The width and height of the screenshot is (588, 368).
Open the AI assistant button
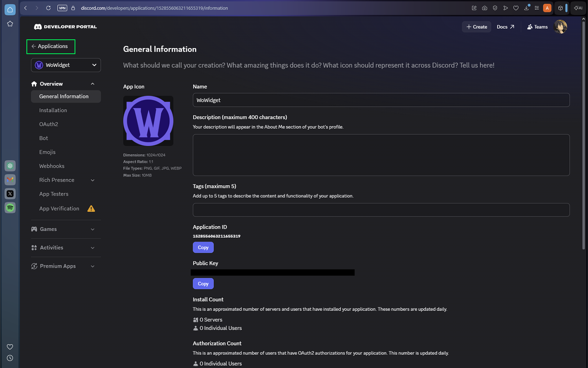(x=578, y=8)
